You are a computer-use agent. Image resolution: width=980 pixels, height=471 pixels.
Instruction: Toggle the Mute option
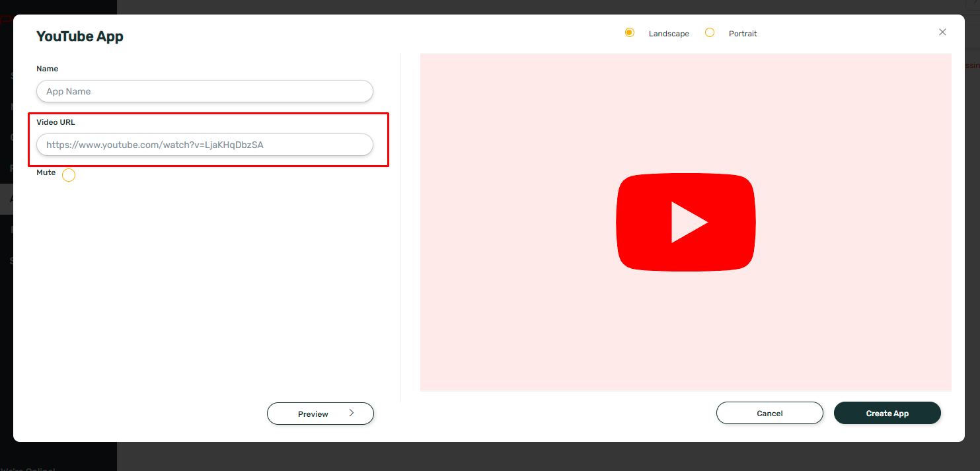(69, 175)
